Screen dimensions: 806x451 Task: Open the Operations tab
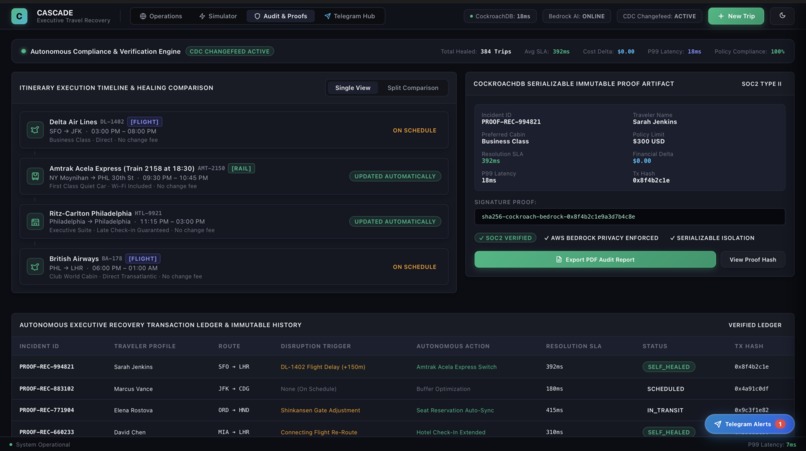coord(161,16)
